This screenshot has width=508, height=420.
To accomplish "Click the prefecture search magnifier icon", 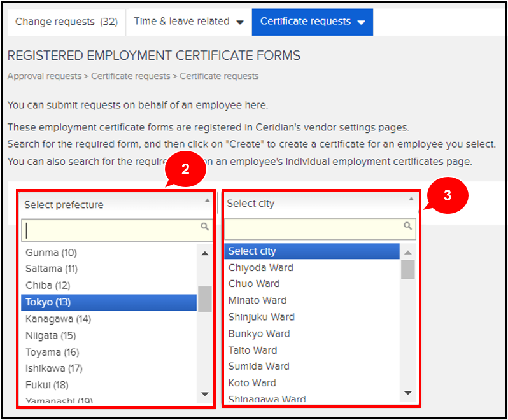I will point(204,227).
